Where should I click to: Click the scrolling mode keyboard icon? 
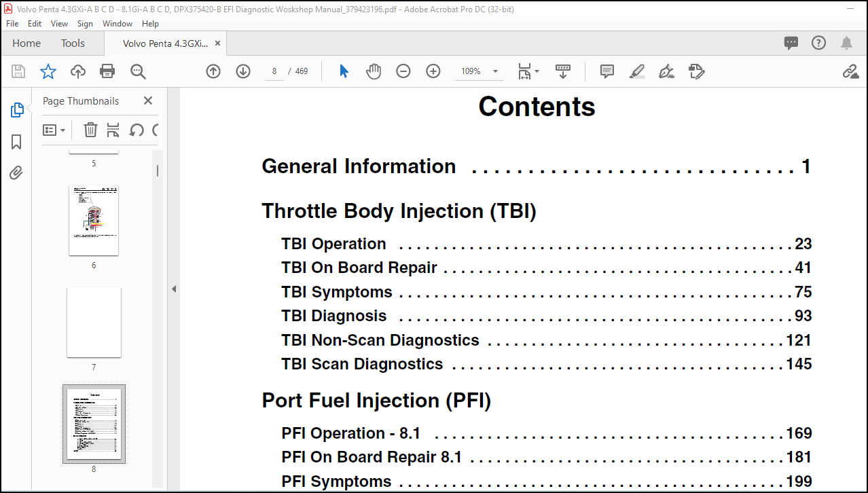click(562, 71)
